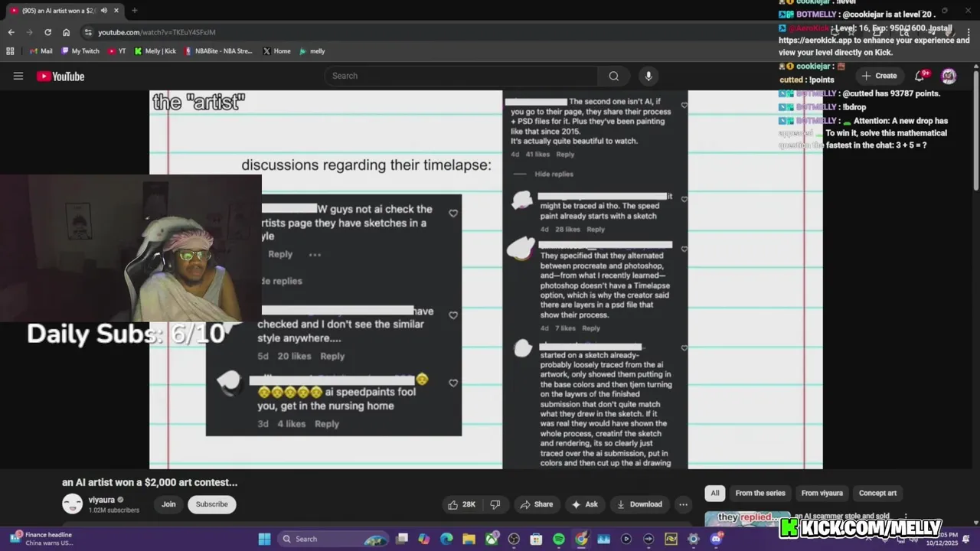Reload the current page
980x551 pixels.
coord(47,32)
